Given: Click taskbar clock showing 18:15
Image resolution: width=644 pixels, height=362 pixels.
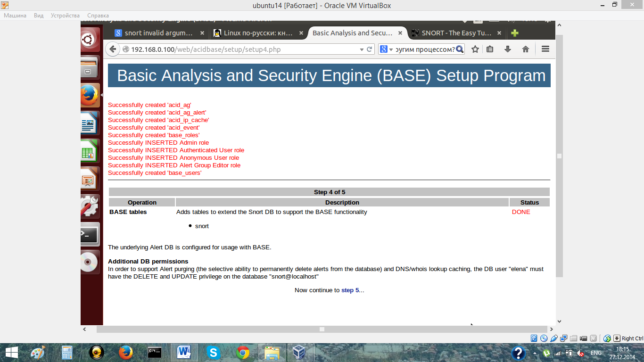Looking at the screenshot, I should [x=622, y=353].
